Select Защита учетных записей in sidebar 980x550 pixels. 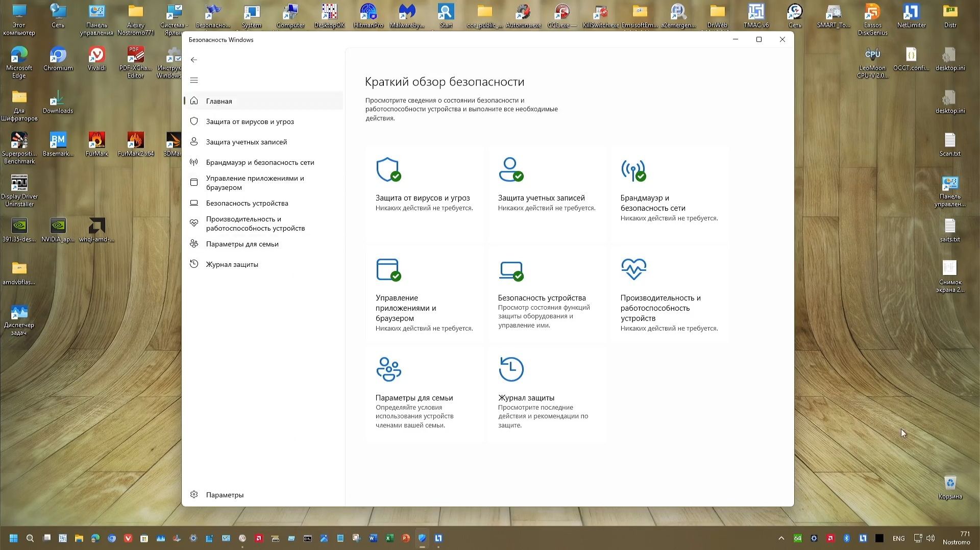(263, 142)
